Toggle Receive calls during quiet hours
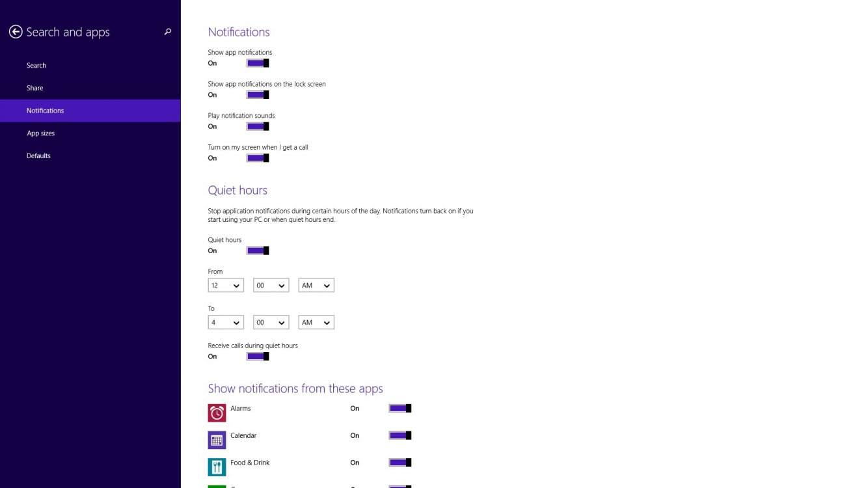This screenshot has width=868, height=488. [258, 357]
